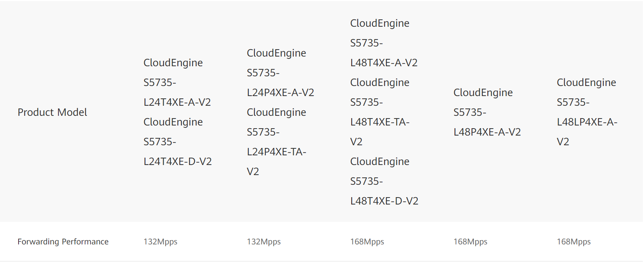Click CloudEngine text above S5735-L48LP4XE-A-V2
The width and height of the screenshot is (644, 263).
[x=586, y=83]
